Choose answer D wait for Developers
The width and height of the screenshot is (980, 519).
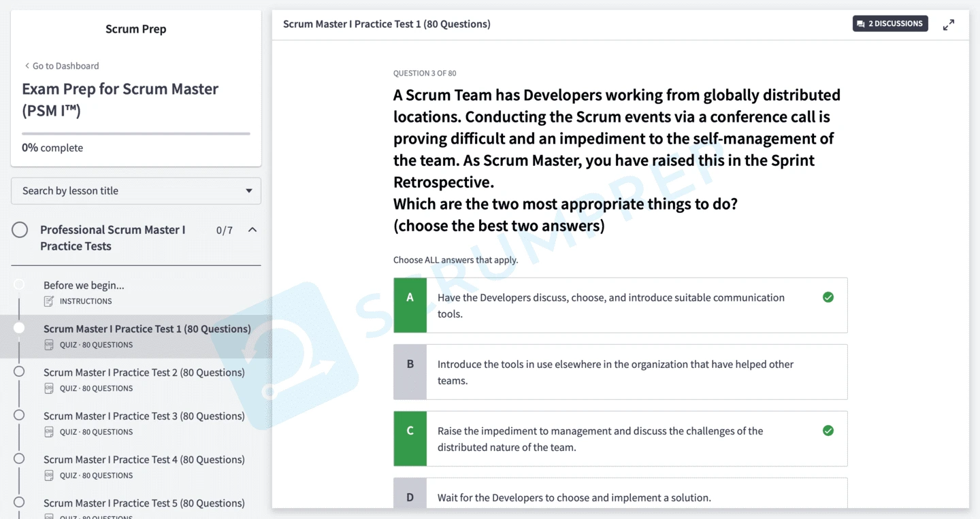[x=574, y=497]
